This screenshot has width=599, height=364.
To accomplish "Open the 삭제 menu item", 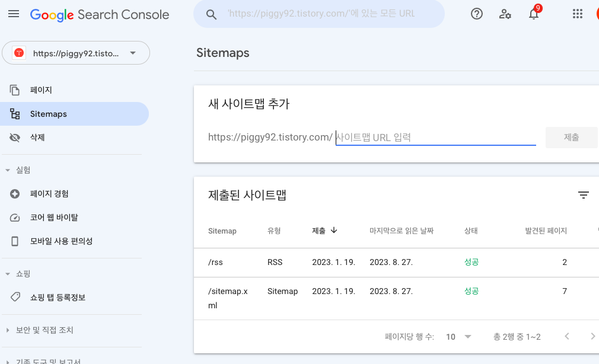I will pos(74,138).
